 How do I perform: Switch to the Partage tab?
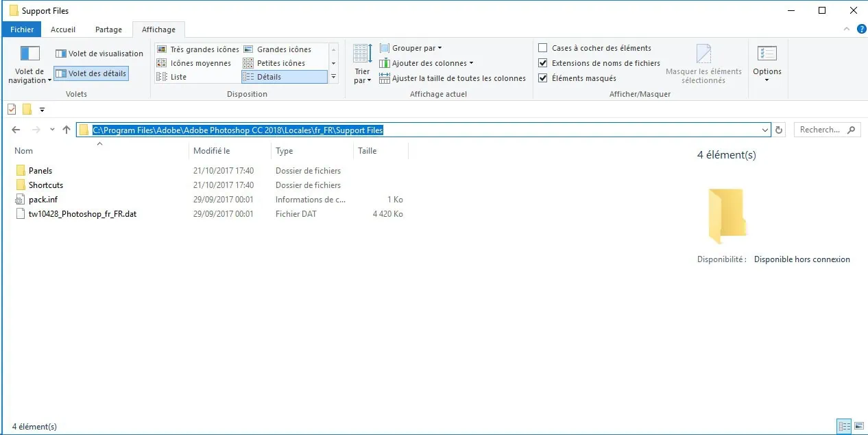[108, 30]
